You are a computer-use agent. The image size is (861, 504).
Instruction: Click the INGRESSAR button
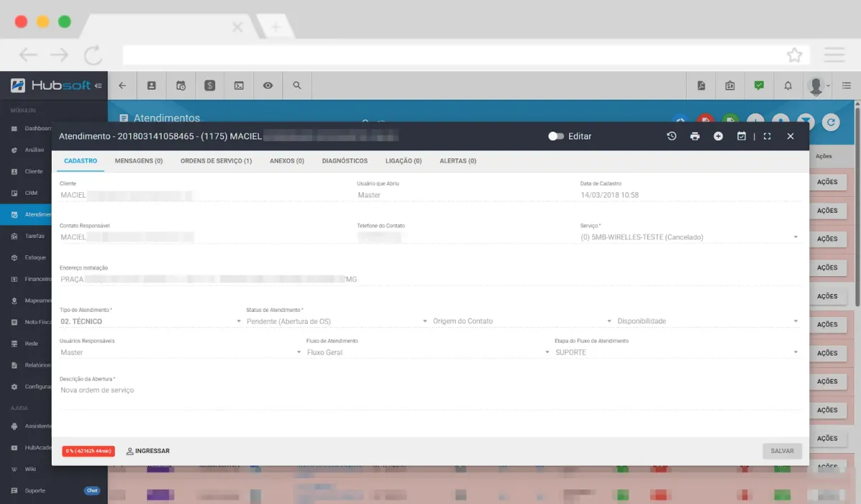[148, 451]
